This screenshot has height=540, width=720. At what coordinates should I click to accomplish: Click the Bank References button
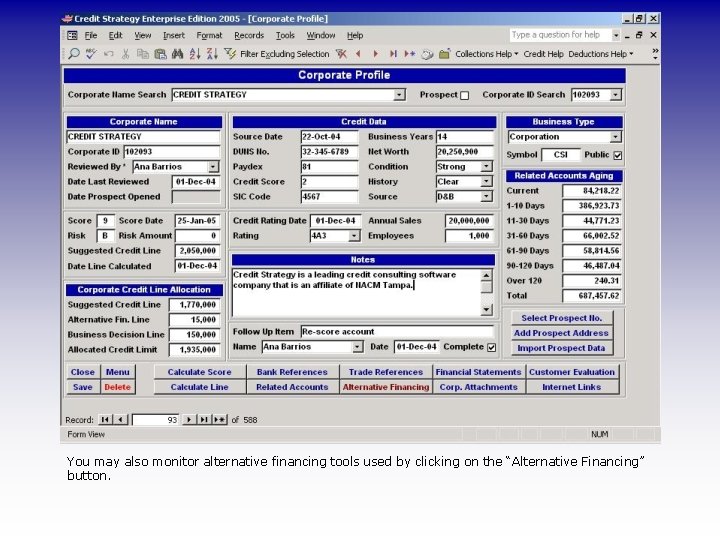click(292, 372)
